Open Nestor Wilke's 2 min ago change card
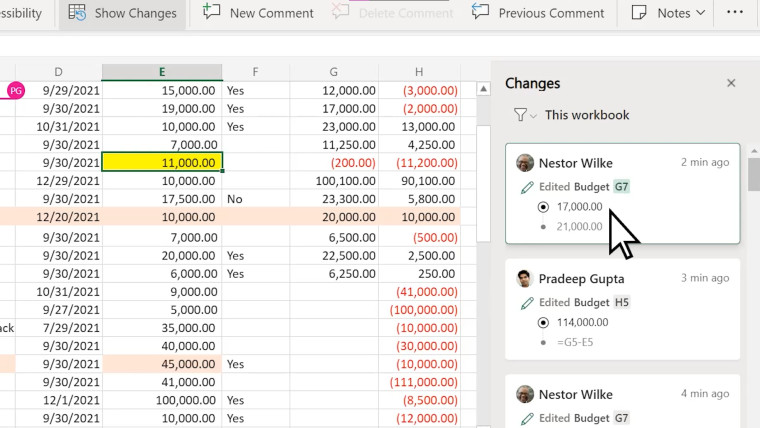760x428 pixels. coord(622,193)
